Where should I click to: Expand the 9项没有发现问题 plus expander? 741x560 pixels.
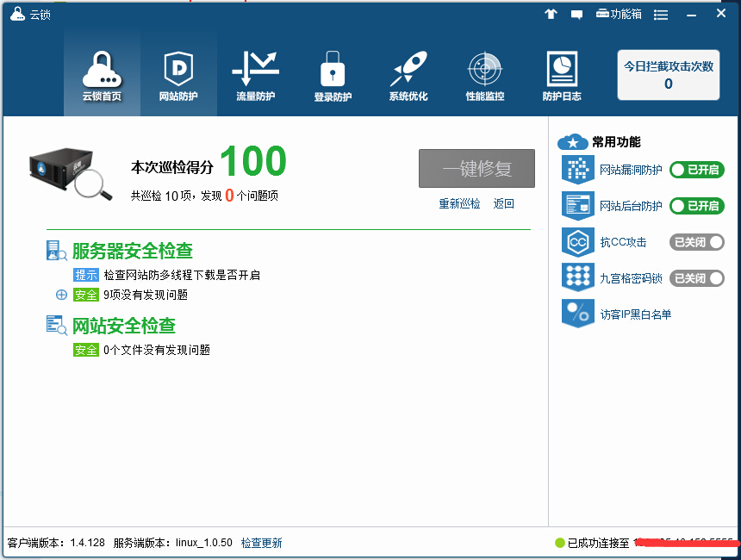(61, 295)
